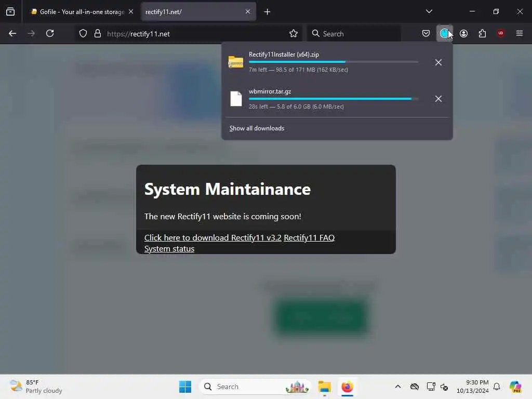The width and height of the screenshot is (532, 399).
Task: Open the System status link
Action: 169,249
